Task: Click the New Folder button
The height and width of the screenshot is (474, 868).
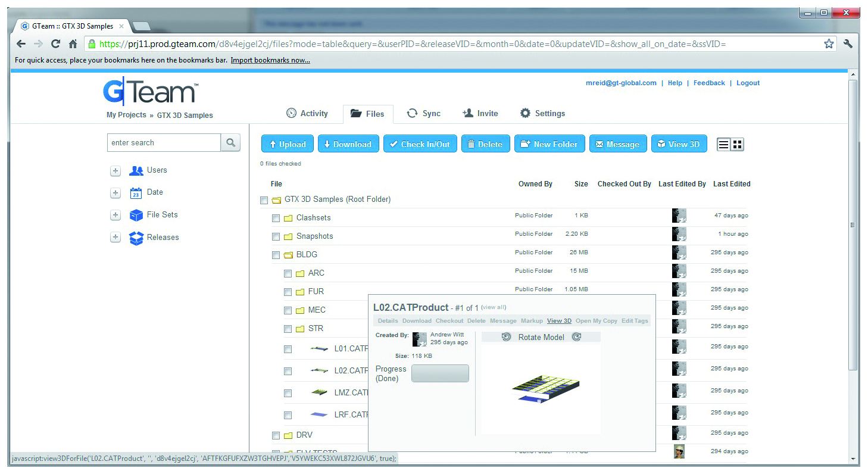Action: click(x=549, y=144)
